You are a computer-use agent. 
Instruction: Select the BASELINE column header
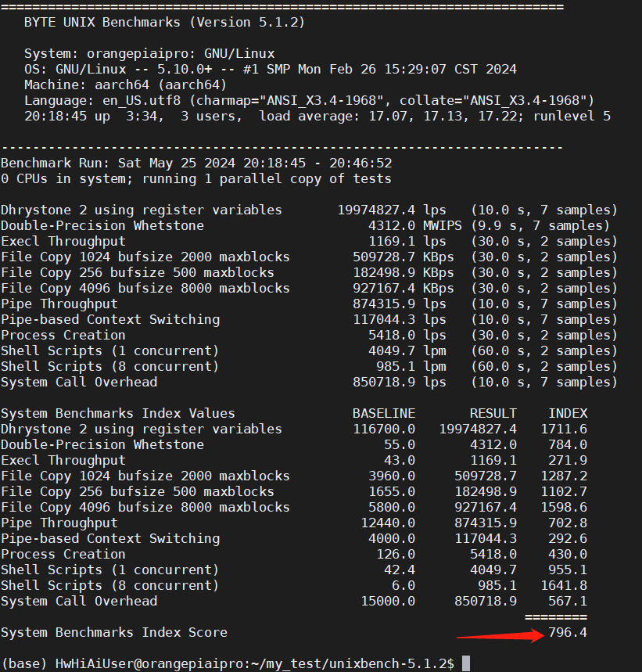pos(384,413)
